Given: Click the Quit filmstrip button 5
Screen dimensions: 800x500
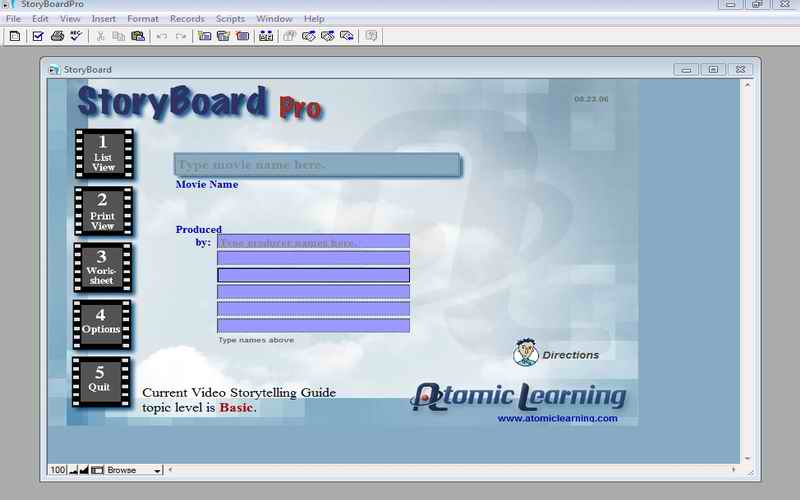Looking at the screenshot, I should (x=102, y=381).
